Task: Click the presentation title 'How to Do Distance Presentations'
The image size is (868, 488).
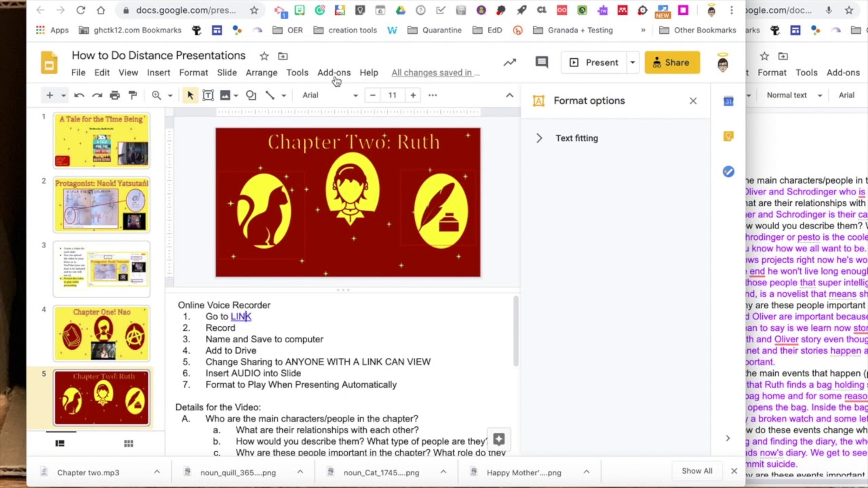Action: point(159,56)
